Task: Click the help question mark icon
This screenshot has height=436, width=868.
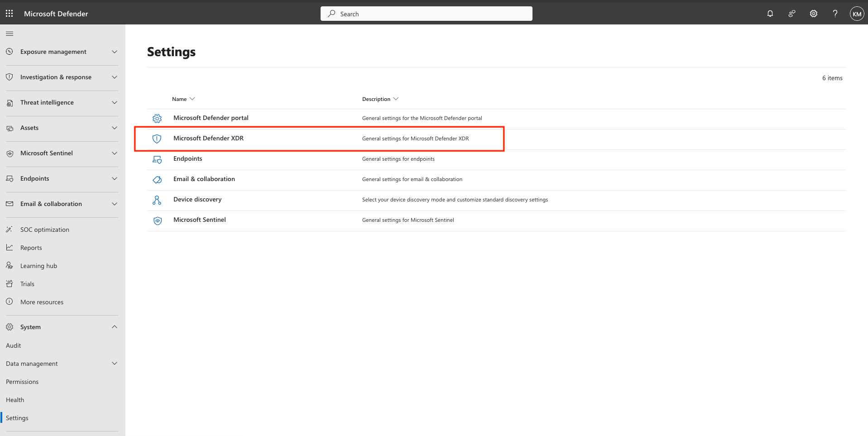Action: pyautogui.click(x=835, y=14)
